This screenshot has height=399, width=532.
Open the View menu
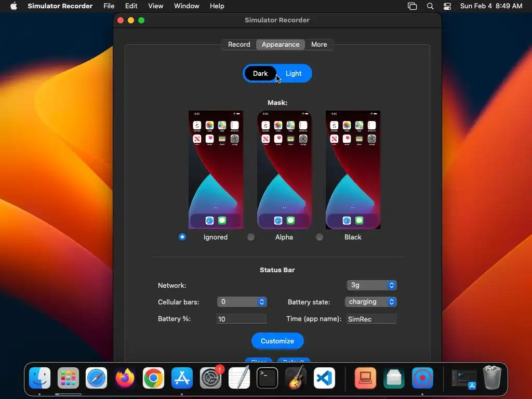[156, 6]
